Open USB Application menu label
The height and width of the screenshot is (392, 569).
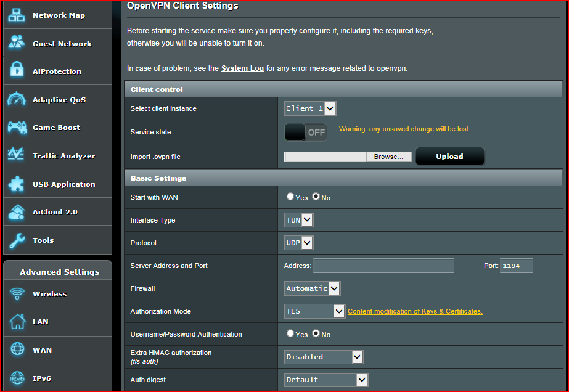click(64, 184)
